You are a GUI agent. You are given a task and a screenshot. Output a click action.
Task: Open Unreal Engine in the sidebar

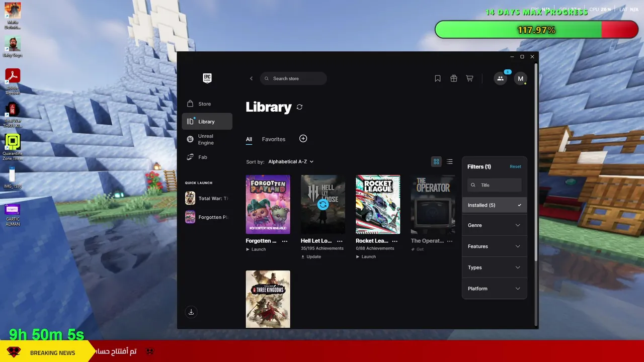tap(207, 139)
